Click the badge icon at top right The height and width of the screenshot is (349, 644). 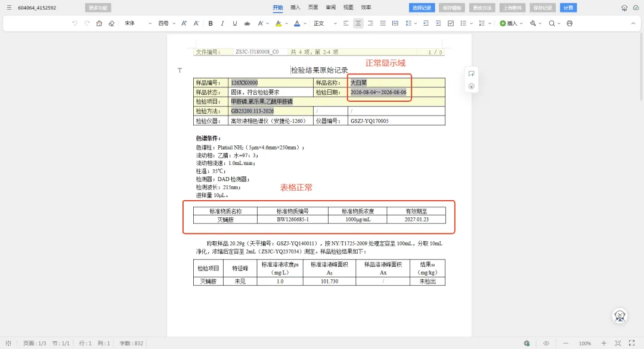(624, 8)
